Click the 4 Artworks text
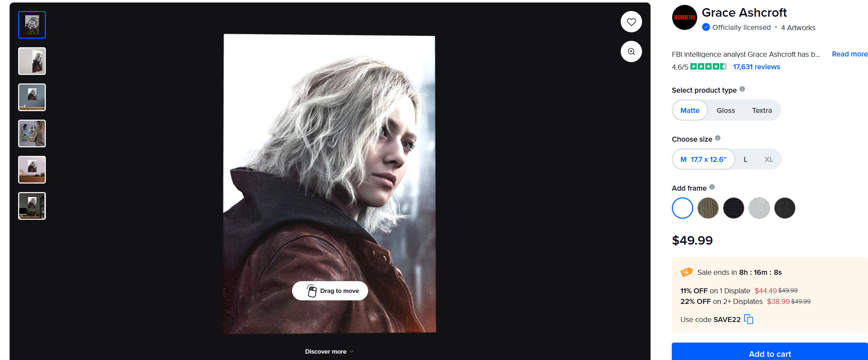Screen dimensions: 868x360 pyautogui.click(x=798, y=28)
